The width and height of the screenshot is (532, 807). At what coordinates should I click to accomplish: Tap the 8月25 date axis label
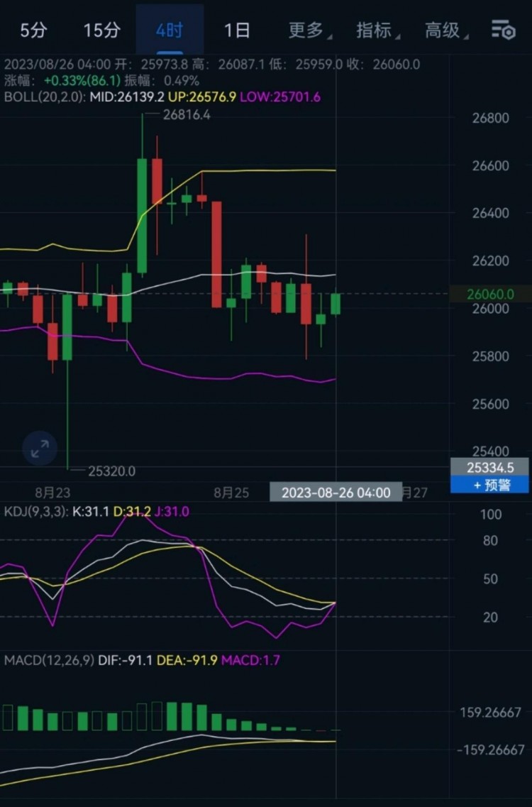231,493
